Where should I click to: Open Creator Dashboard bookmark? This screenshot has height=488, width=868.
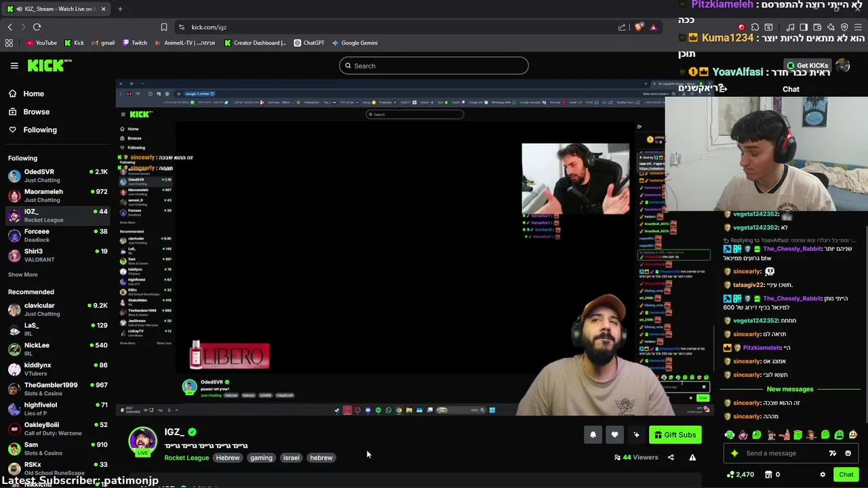tap(255, 43)
